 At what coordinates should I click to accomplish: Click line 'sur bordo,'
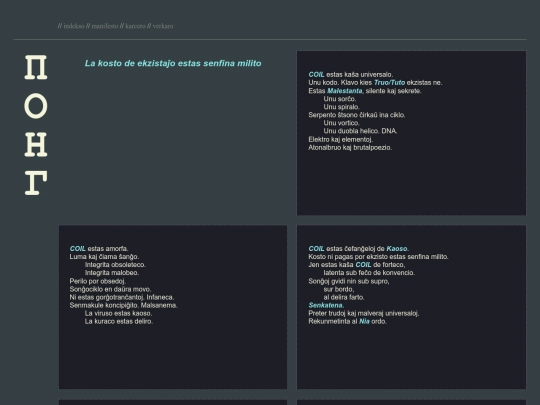click(339, 289)
